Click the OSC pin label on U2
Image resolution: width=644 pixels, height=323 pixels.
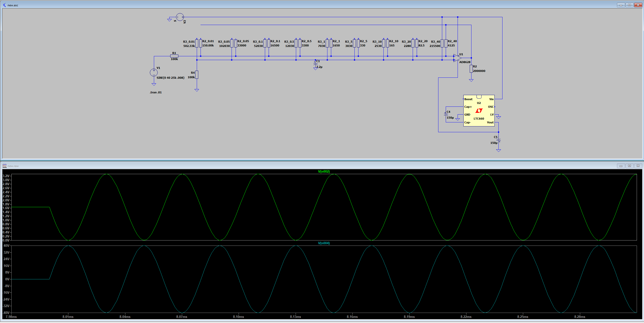click(x=491, y=107)
